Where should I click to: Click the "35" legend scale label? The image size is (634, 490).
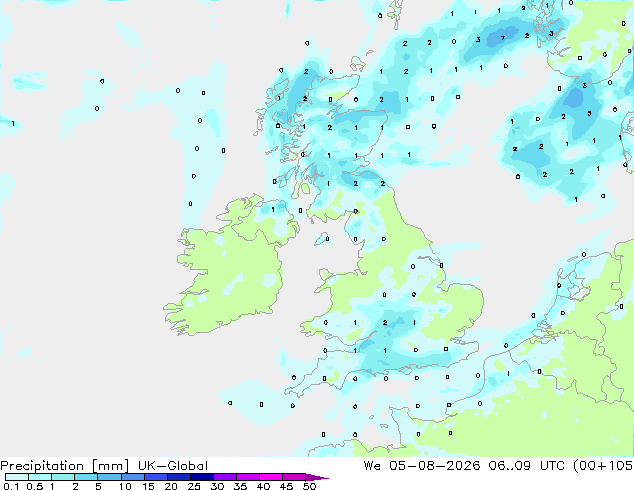coord(240,486)
